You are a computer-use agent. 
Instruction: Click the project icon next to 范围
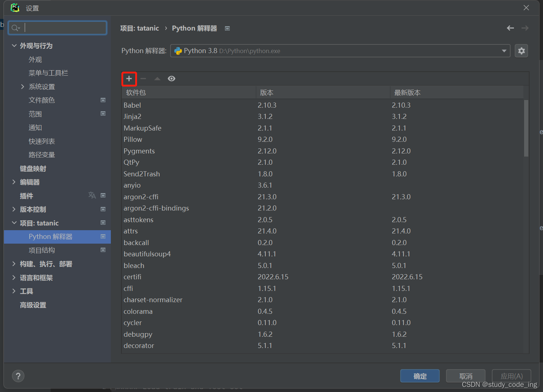[103, 113]
